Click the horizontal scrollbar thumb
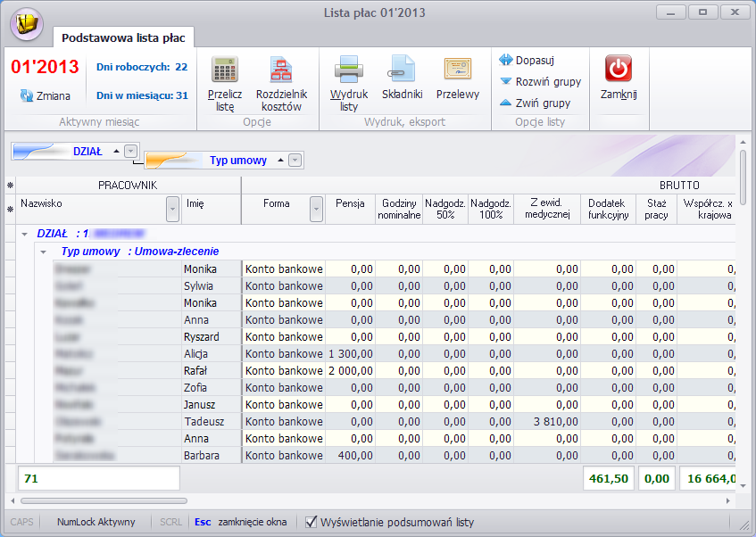 pos(104,500)
